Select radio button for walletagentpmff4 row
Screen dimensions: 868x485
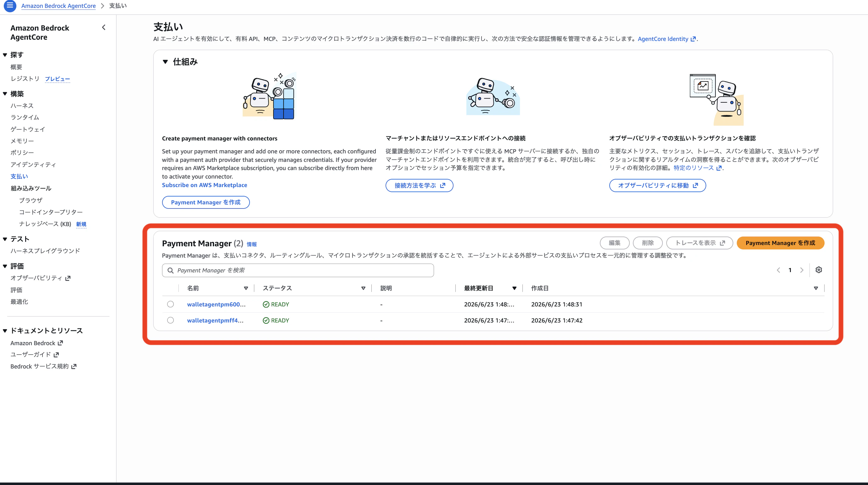[x=171, y=320]
